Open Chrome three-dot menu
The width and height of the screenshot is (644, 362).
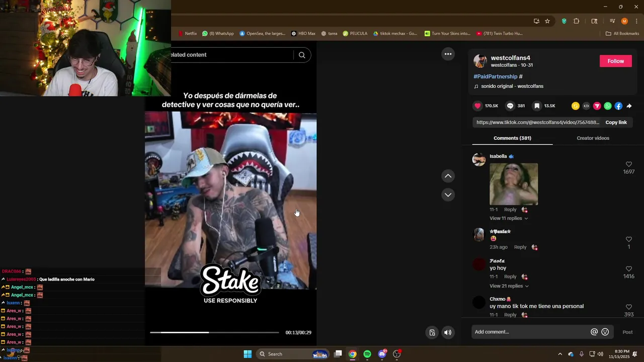tap(636, 21)
